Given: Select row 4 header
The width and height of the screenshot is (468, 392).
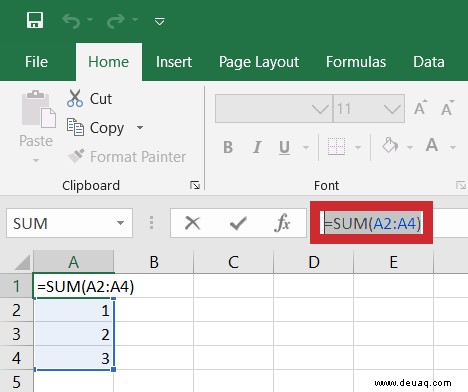Looking at the screenshot, I should point(16,358).
